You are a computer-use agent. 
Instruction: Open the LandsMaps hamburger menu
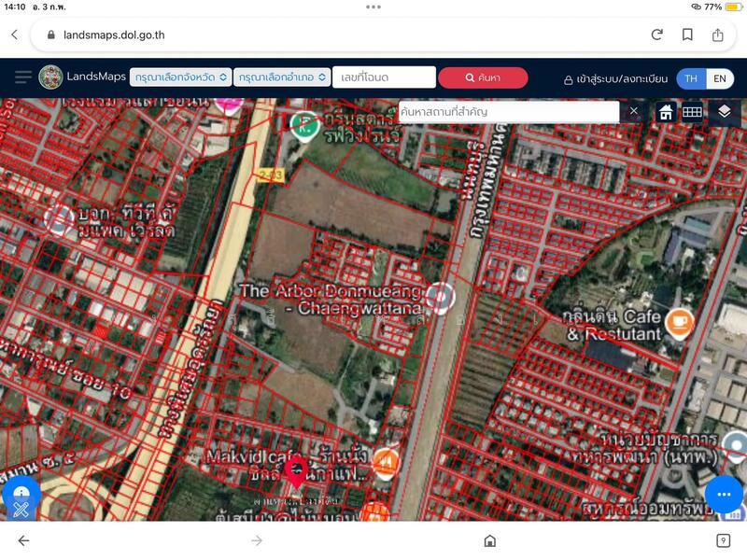click(x=21, y=77)
